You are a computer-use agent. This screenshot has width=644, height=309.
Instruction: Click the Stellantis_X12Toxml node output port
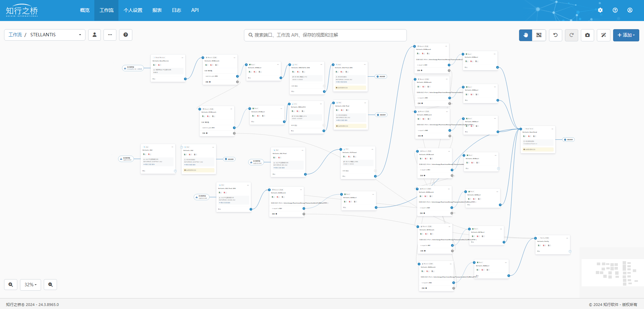click(x=375, y=176)
